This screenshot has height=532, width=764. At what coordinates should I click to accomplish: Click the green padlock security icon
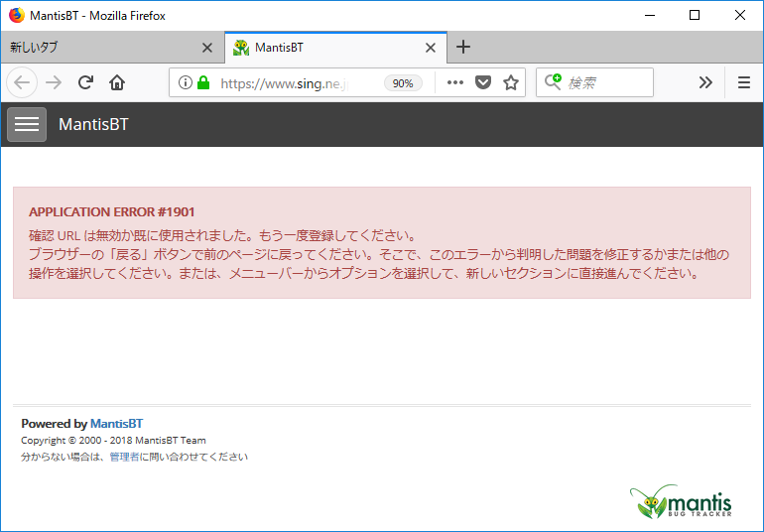click(203, 83)
